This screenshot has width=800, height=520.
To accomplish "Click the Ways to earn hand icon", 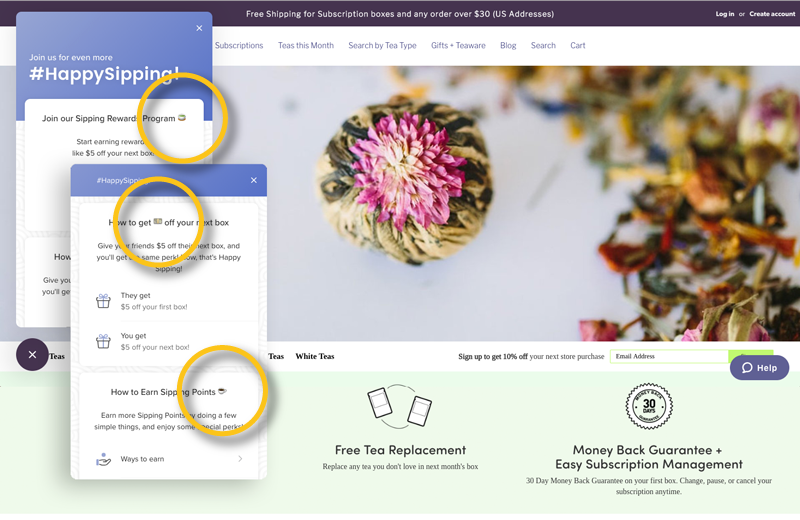I will (103, 459).
